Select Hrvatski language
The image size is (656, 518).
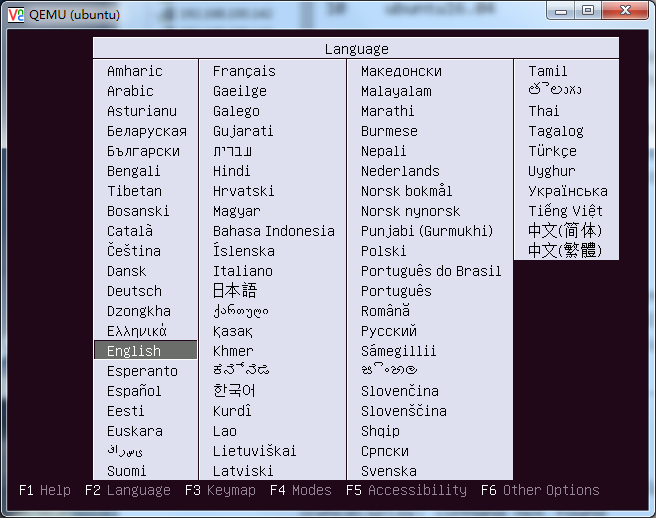coord(243,191)
